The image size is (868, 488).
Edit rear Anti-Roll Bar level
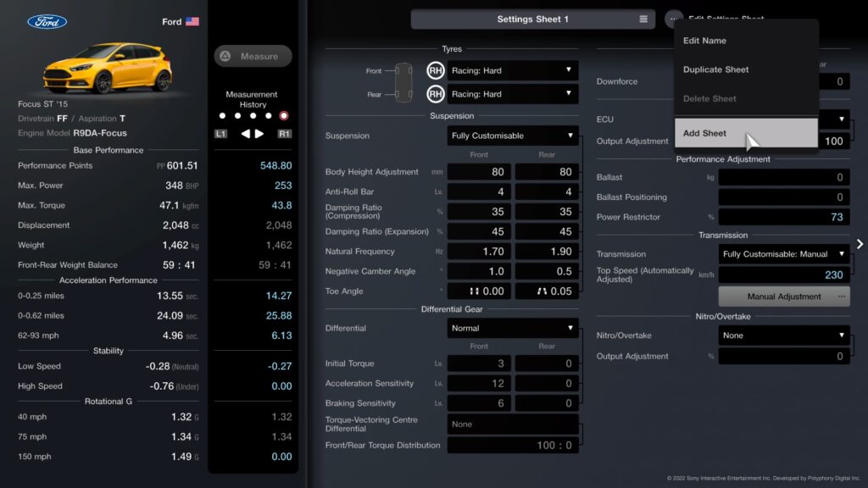(x=547, y=192)
